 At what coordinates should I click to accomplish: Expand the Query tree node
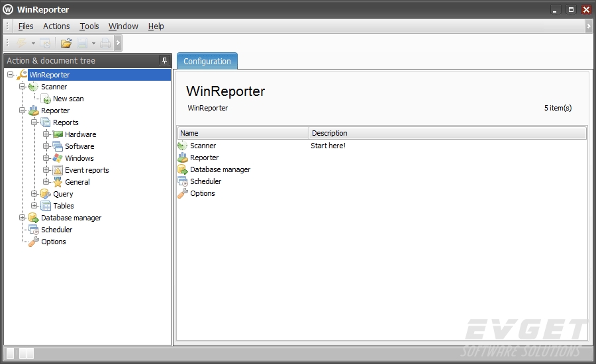point(34,193)
